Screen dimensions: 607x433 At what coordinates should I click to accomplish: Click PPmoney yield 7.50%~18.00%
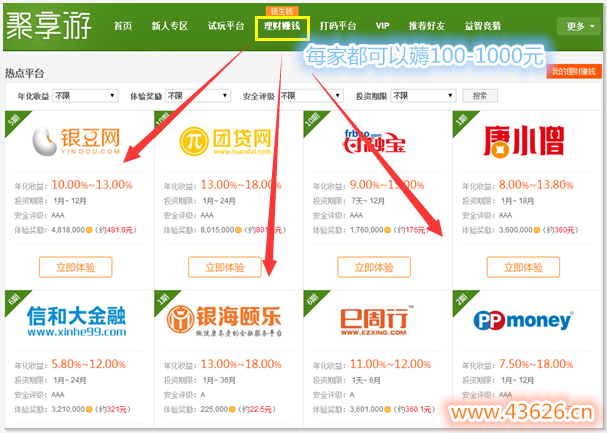click(x=536, y=365)
